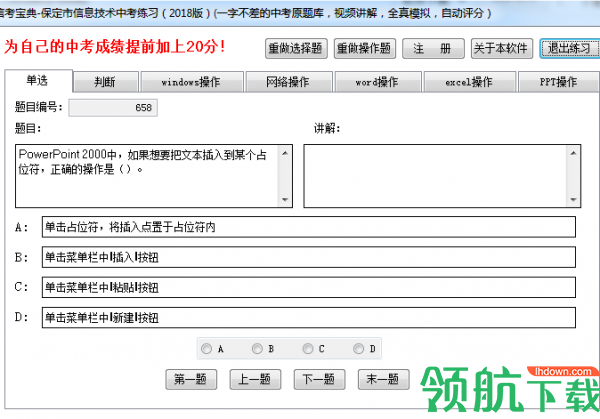Screen dimensions: 600x419
Task: Open 关于本软件 about dialog
Action: 502,49
